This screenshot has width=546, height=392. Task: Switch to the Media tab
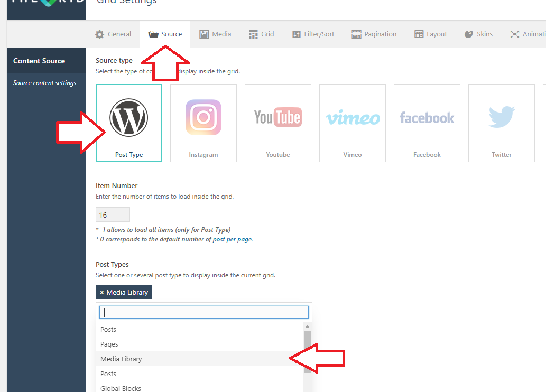coord(215,34)
